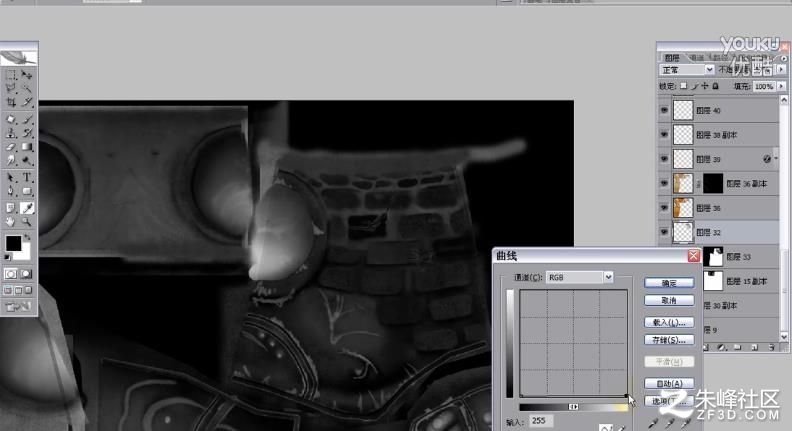This screenshot has height=431, width=792.
Task: Select the Brush tool
Action: coord(27,119)
